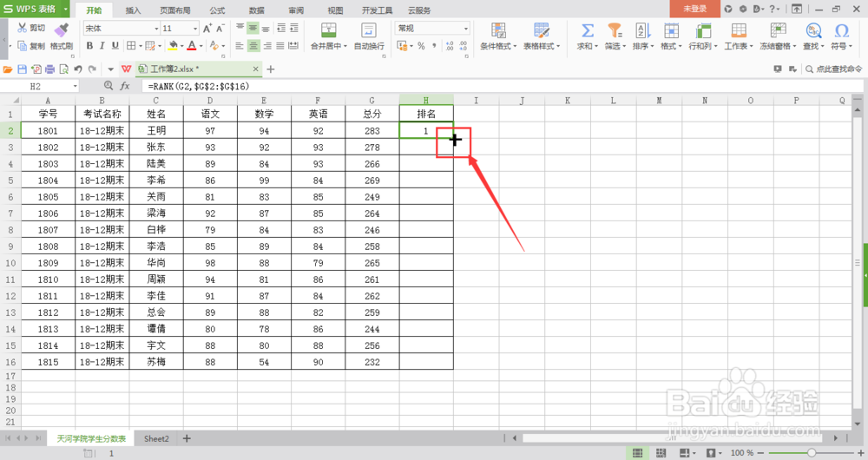Click the zoom in plus button
This screenshot has height=460, width=868.
point(861,453)
